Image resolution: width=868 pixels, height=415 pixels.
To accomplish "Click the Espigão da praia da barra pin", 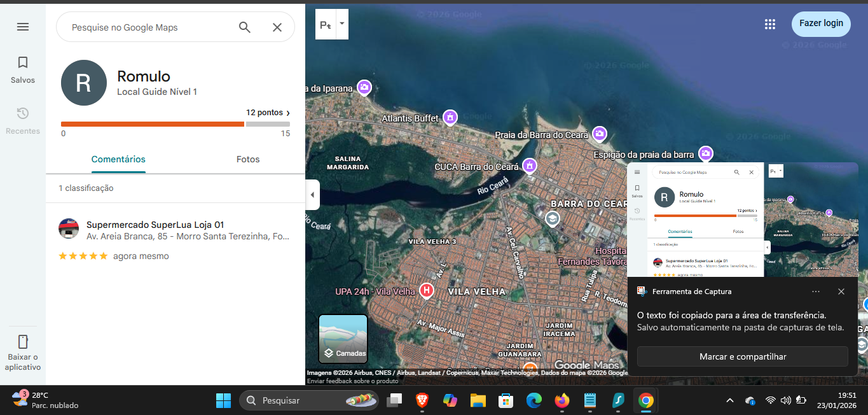I will [x=705, y=153].
